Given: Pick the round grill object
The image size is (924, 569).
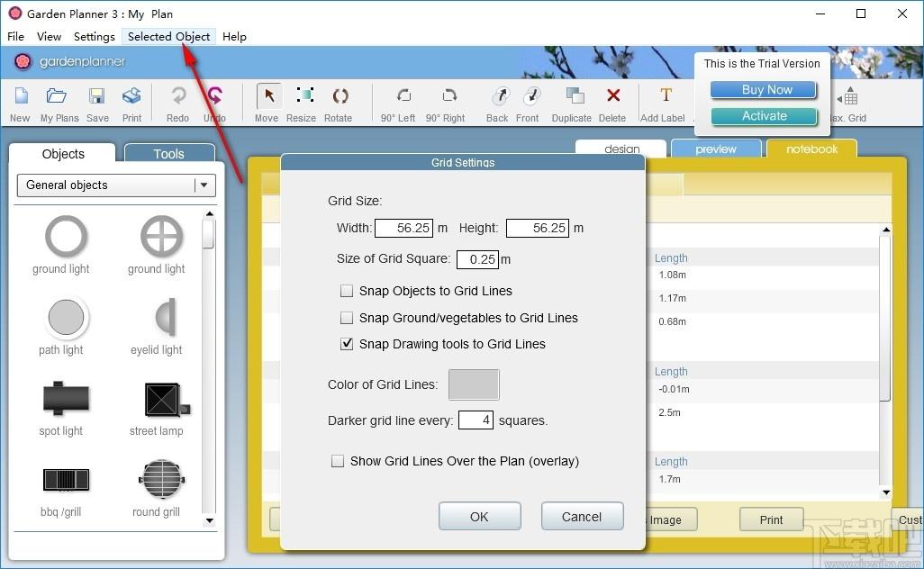Looking at the screenshot, I should tap(162, 479).
